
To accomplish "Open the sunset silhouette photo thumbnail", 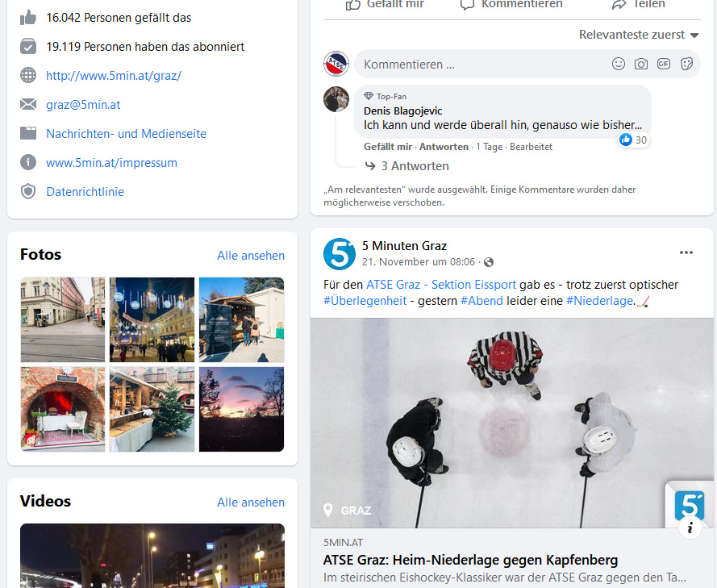I will pyautogui.click(x=241, y=409).
